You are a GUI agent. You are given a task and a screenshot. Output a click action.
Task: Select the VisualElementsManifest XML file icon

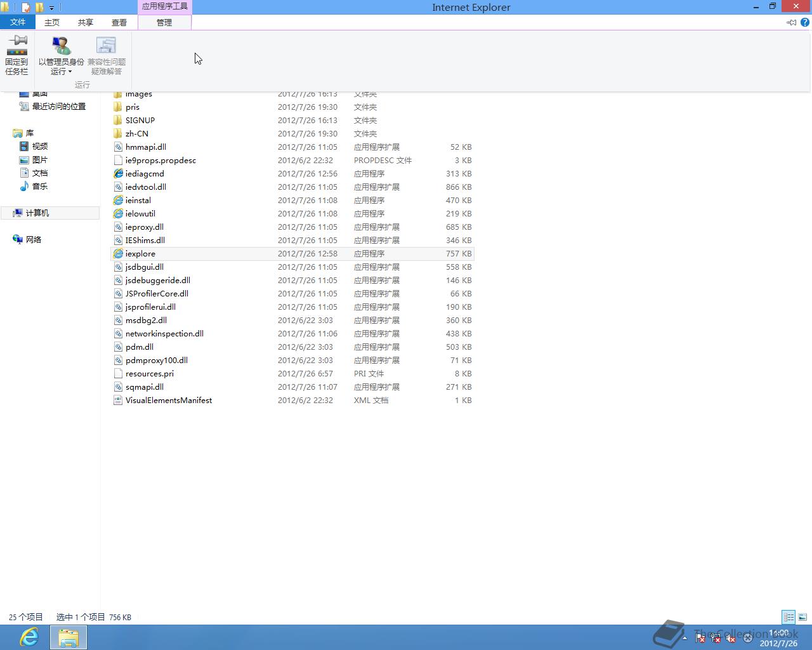(118, 400)
